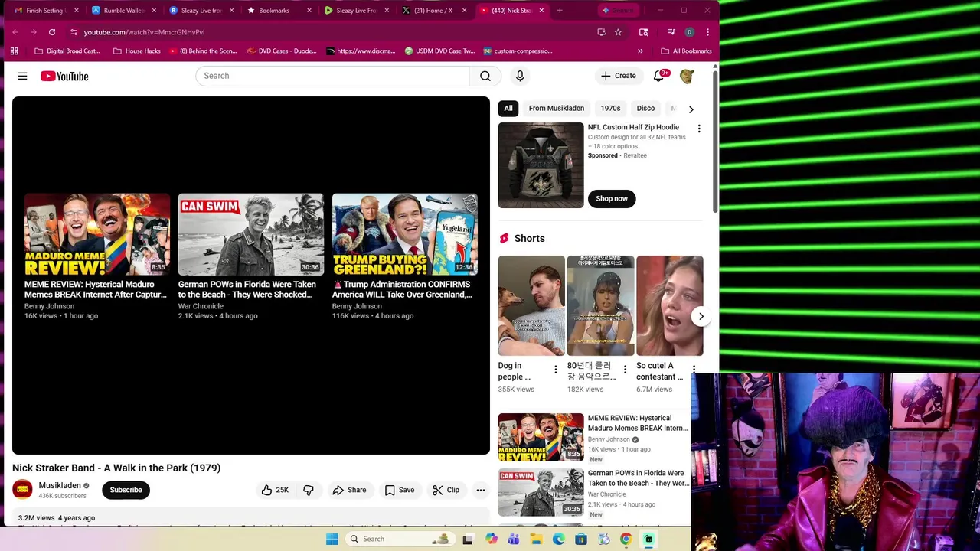Open the 'Digital Broad Cast...' bookmark folder
980x551 pixels.
click(67, 51)
